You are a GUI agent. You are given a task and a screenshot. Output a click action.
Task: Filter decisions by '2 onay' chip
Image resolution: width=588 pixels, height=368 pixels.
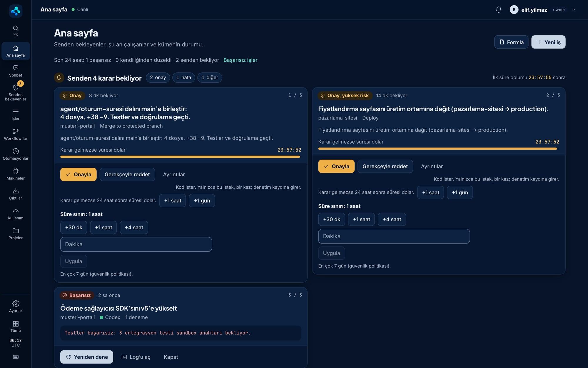pyautogui.click(x=158, y=77)
